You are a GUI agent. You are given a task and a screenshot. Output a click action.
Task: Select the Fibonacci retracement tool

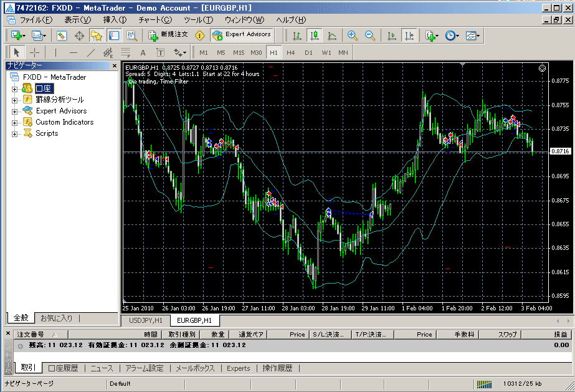pos(125,53)
